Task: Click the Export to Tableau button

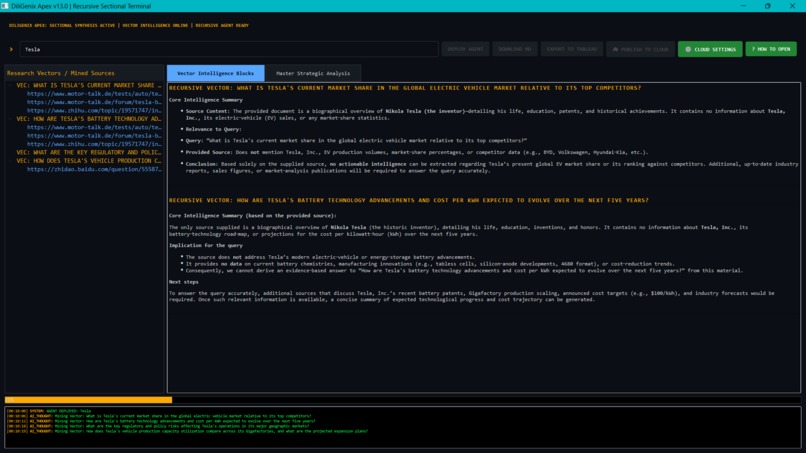Action: [572, 49]
